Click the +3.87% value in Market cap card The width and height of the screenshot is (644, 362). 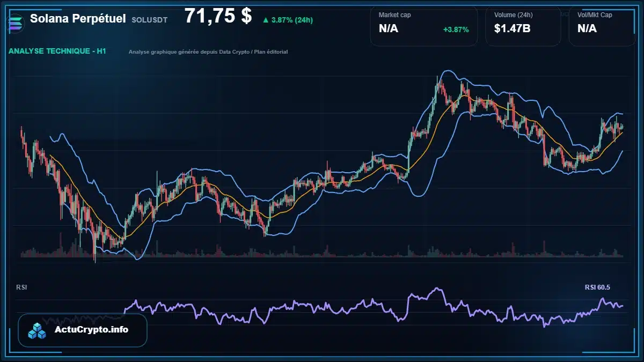coord(456,29)
